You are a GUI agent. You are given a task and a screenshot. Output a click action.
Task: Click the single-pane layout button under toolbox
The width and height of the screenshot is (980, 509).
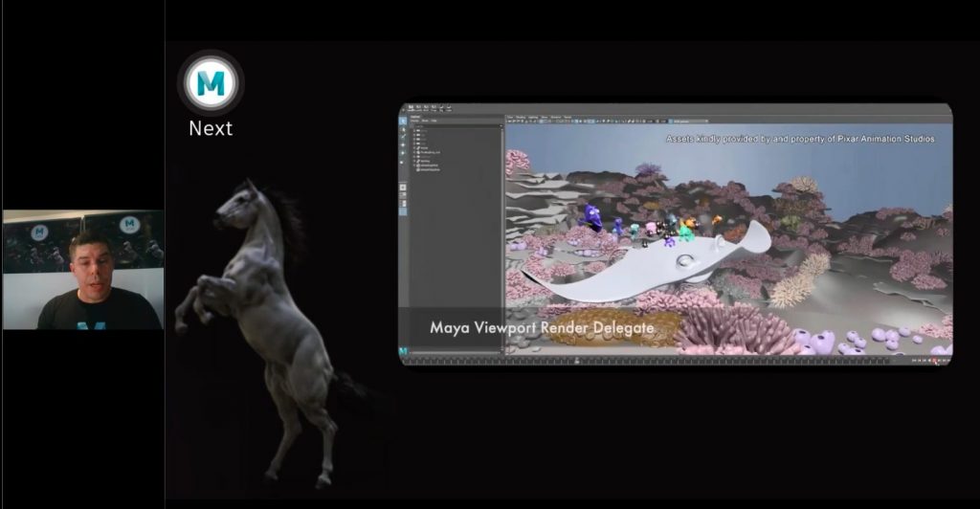coord(403,188)
